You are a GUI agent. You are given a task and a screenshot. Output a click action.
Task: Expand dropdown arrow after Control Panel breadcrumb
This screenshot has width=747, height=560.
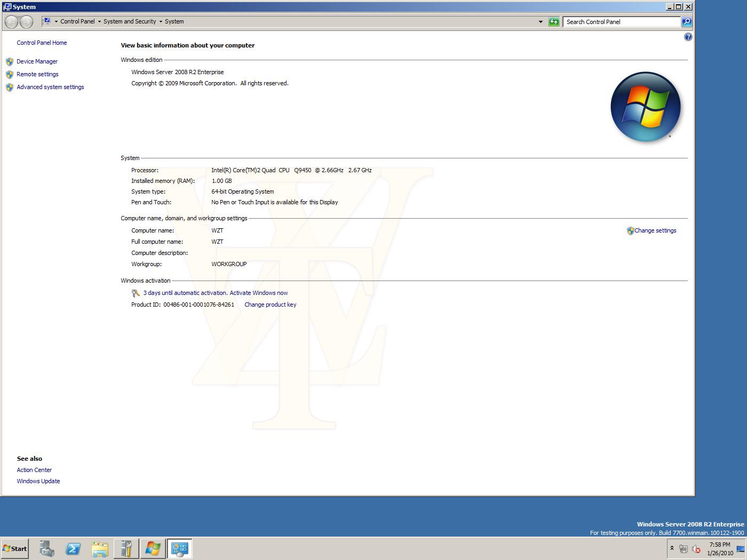click(99, 22)
